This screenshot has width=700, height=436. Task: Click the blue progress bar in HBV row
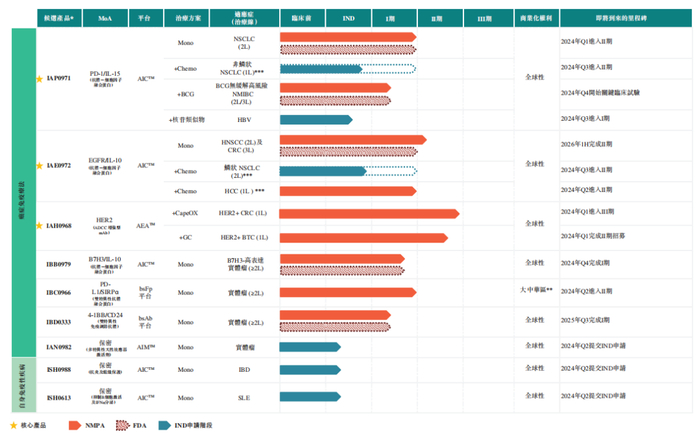316,120
